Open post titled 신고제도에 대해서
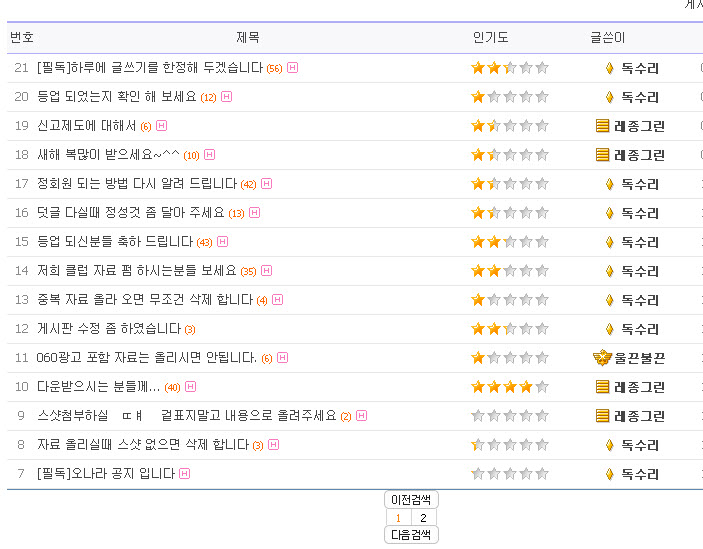Image resolution: width=703 pixels, height=549 pixels. [x=86, y=126]
